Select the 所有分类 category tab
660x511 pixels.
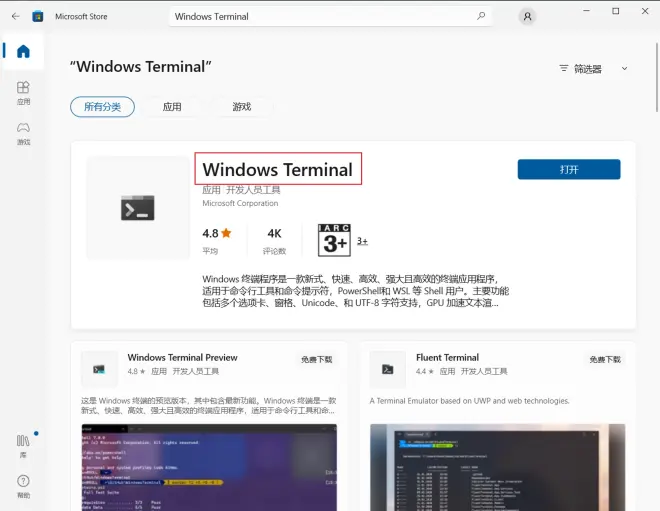(x=102, y=107)
